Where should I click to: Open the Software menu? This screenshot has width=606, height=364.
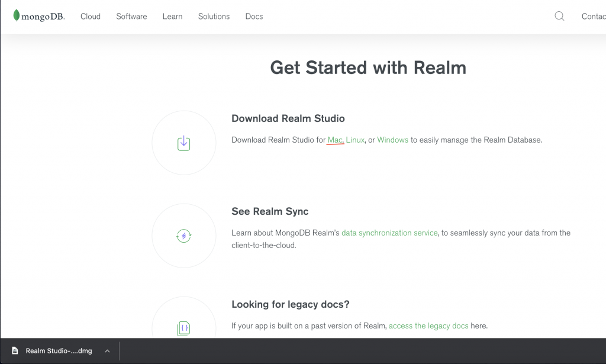[x=131, y=16]
